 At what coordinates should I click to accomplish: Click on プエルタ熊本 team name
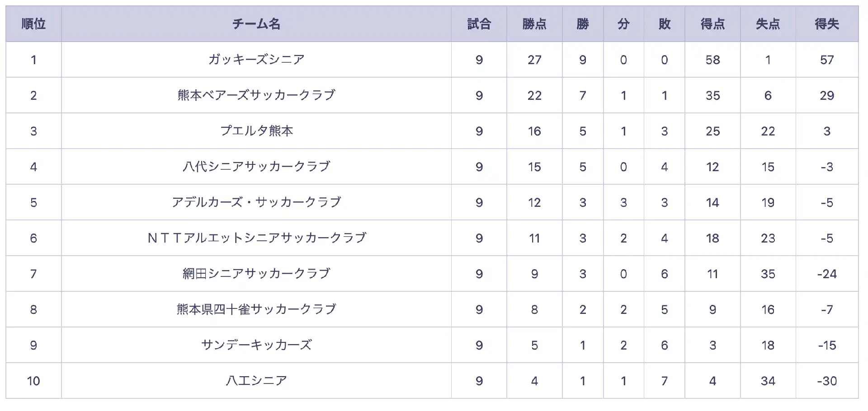click(x=256, y=131)
